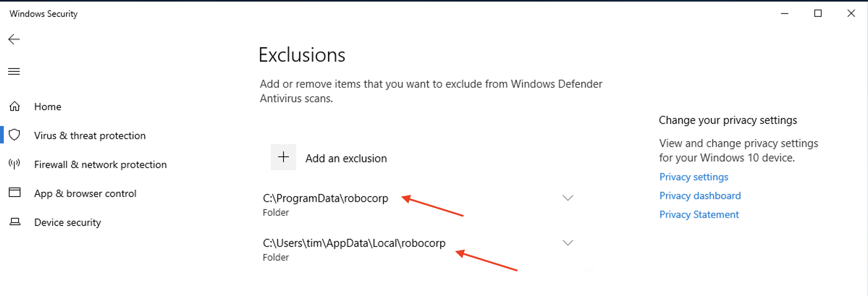Go back with the left arrow icon

click(x=14, y=39)
